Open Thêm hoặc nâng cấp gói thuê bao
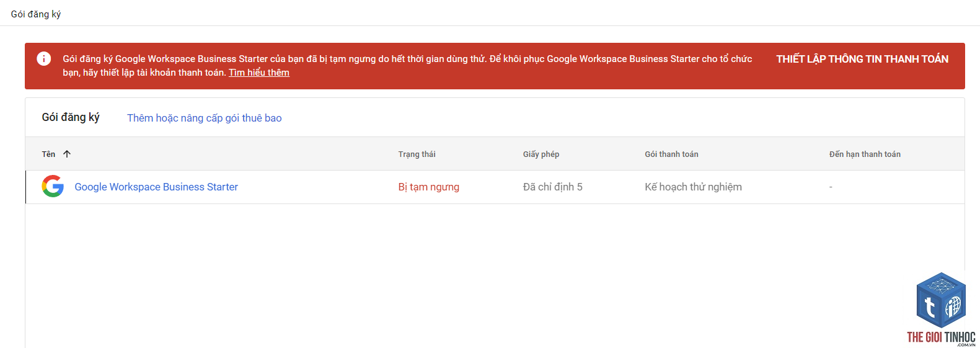The height and width of the screenshot is (348, 980). pyautogui.click(x=205, y=118)
